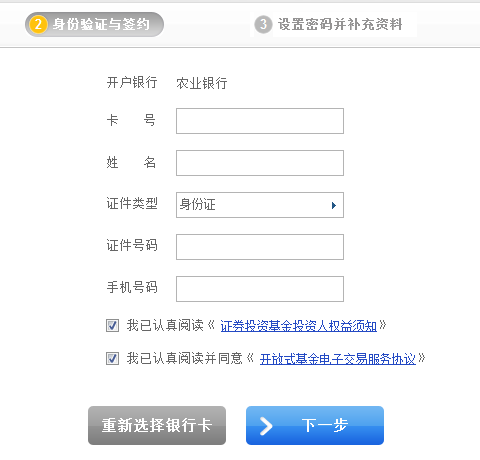Click the 开户银行 label
The image size is (480, 460).
click(x=132, y=82)
